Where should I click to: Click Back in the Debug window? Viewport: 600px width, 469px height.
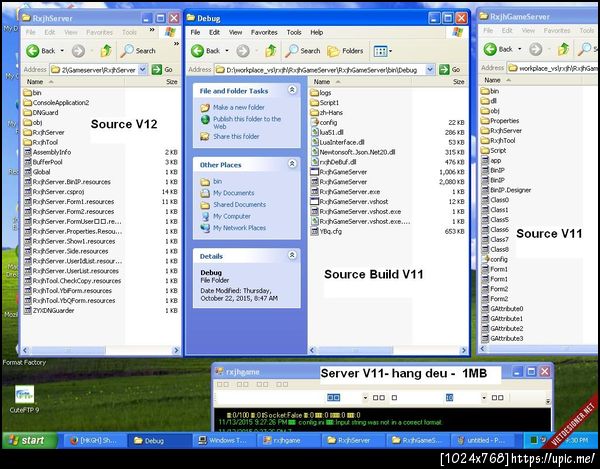(x=205, y=50)
